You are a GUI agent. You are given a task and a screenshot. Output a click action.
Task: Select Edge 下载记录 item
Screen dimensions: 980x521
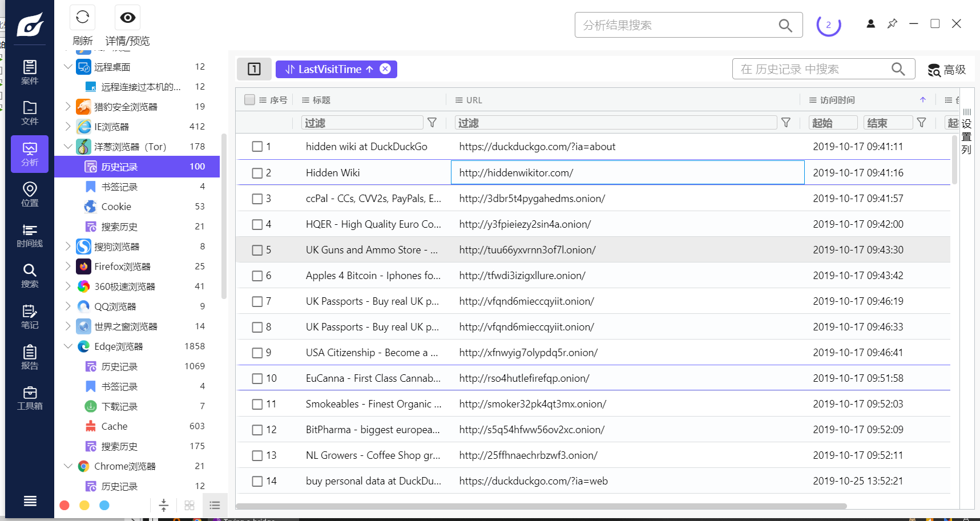tap(137, 406)
